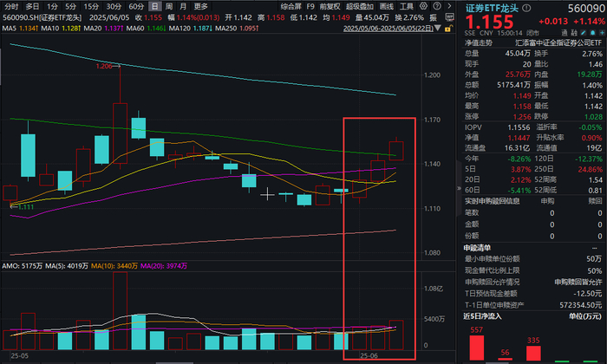Click the 335 net inflow red bar

[533, 354]
